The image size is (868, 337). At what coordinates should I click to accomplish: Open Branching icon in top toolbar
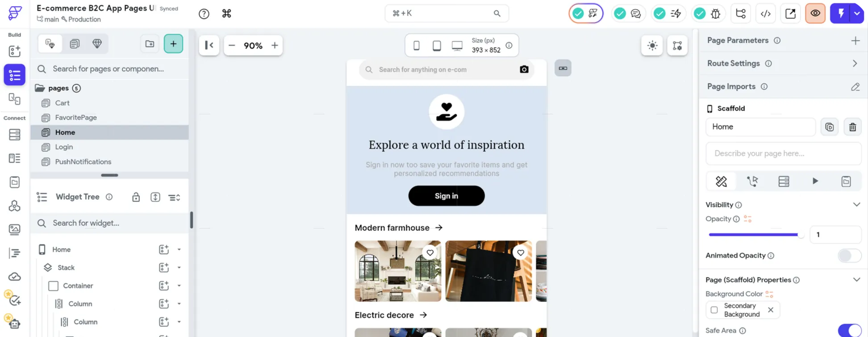(x=741, y=13)
